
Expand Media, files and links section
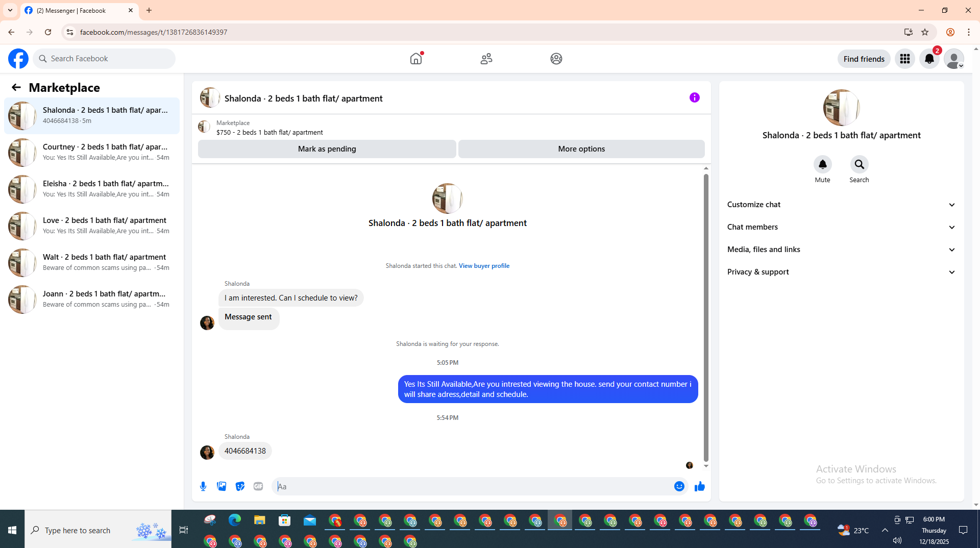(x=841, y=250)
